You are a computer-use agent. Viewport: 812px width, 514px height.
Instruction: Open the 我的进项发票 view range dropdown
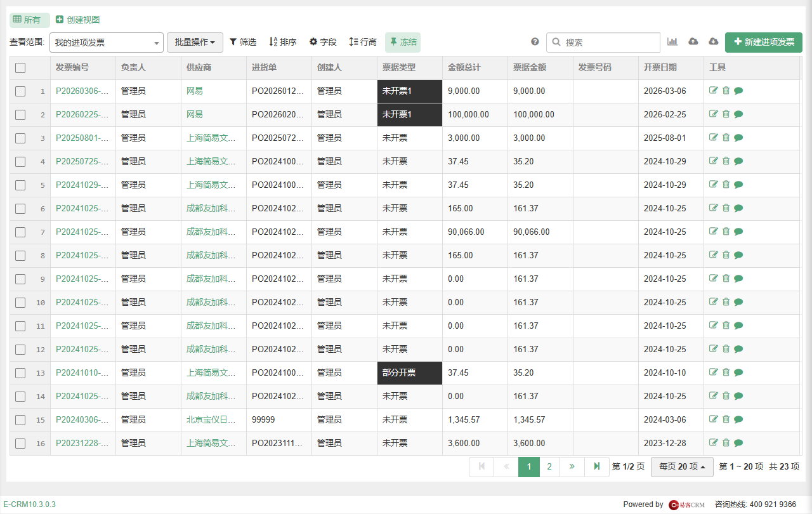point(107,43)
